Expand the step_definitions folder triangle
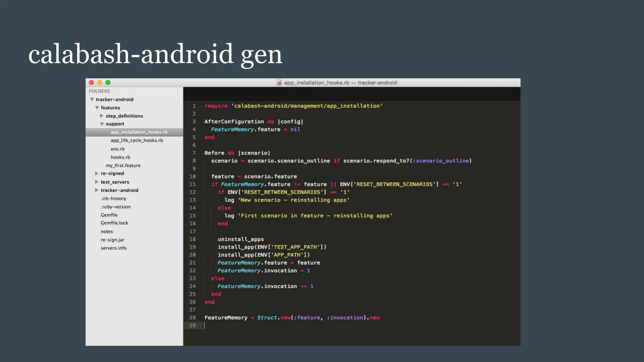The height and width of the screenshot is (362, 644). pos(102,116)
